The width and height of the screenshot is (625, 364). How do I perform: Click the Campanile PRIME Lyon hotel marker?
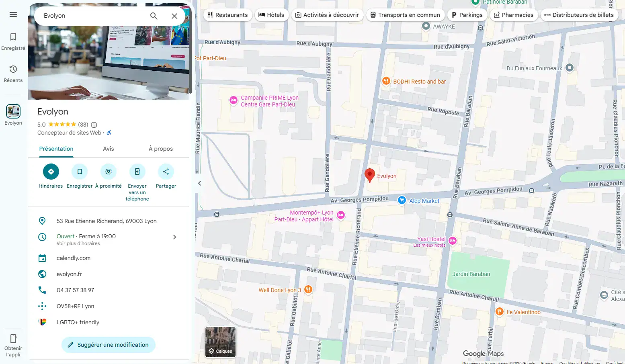[x=233, y=100]
